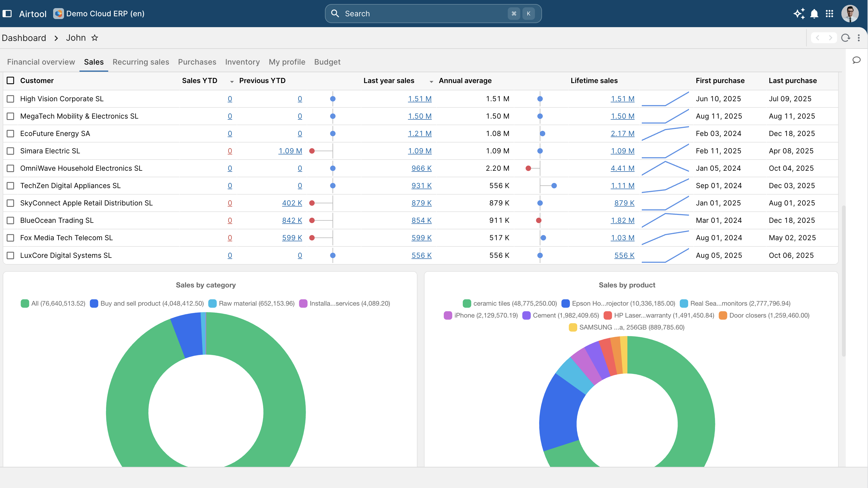Check the BlueOcean Trading SL row
This screenshot has width=868, height=488.
point(11,220)
